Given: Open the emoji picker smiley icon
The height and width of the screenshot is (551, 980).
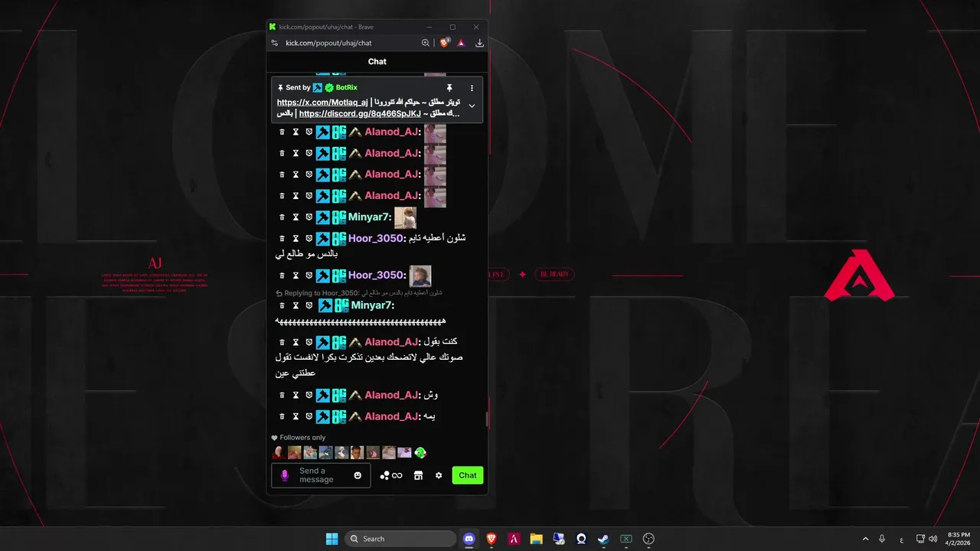Looking at the screenshot, I should click(358, 475).
